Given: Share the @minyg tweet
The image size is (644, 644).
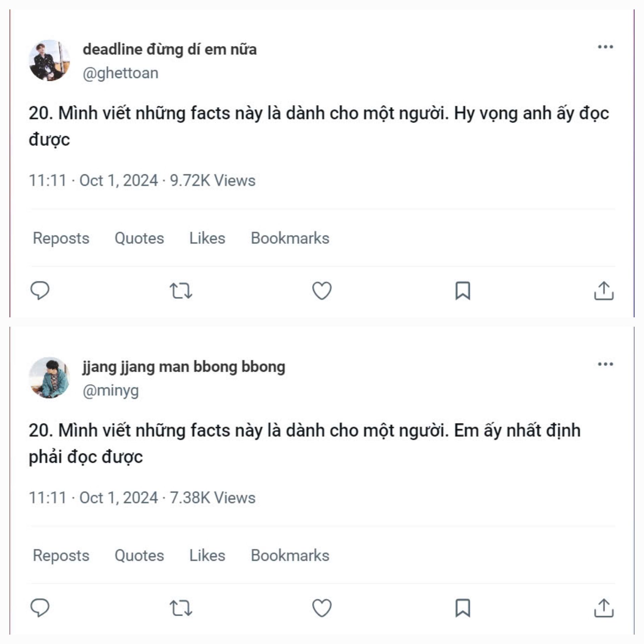Looking at the screenshot, I should (x=604, y=608).
